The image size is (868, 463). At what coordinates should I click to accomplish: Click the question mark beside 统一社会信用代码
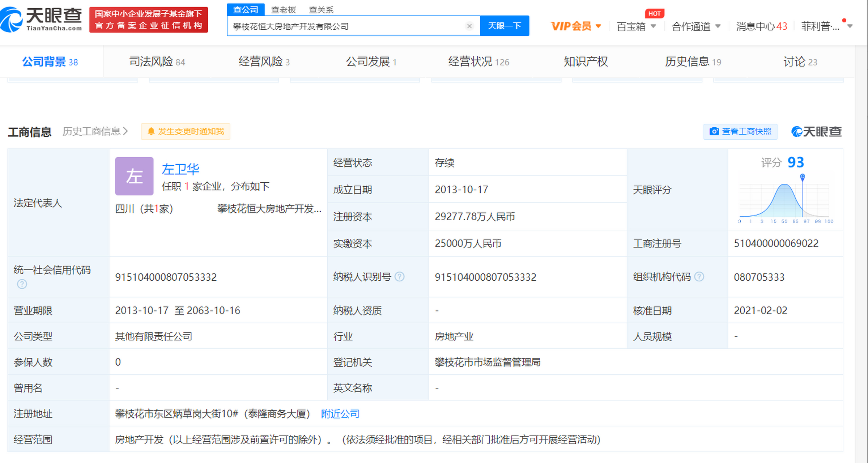(22, 285)
